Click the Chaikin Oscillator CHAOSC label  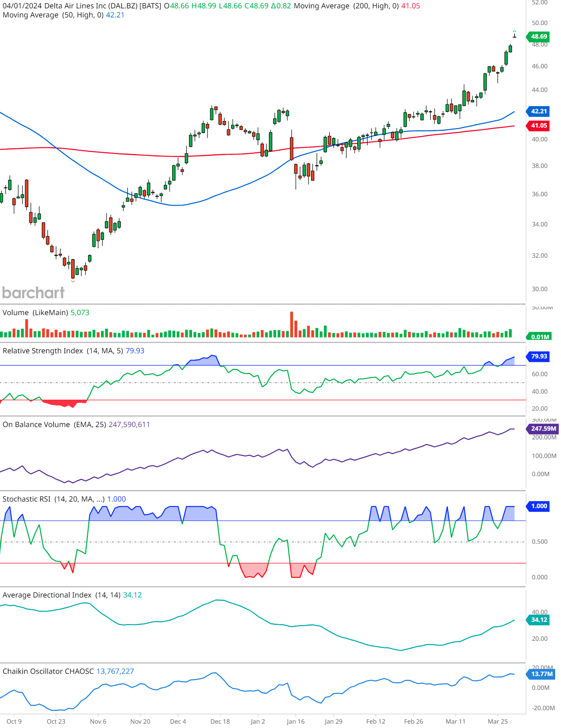[x=48, y=671]
